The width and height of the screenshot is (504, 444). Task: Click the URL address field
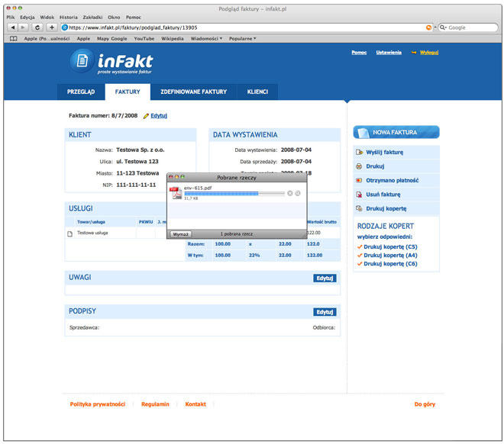246,27
